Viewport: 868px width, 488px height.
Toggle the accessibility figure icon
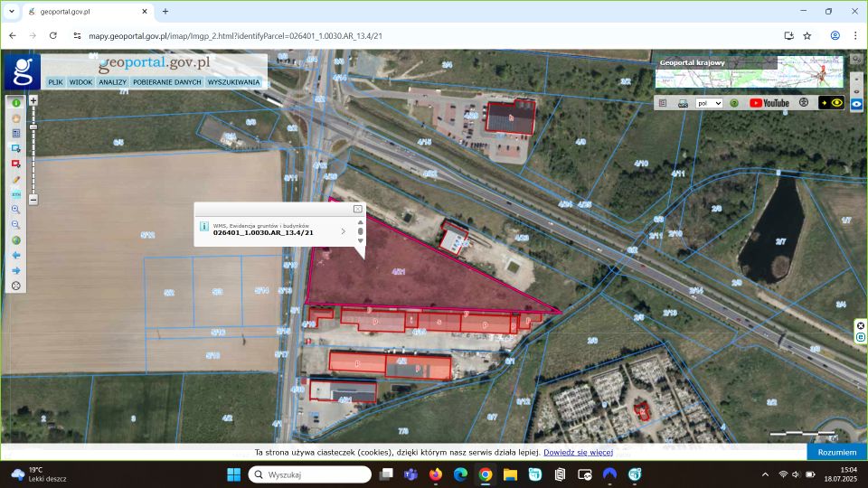pos(804,103)
